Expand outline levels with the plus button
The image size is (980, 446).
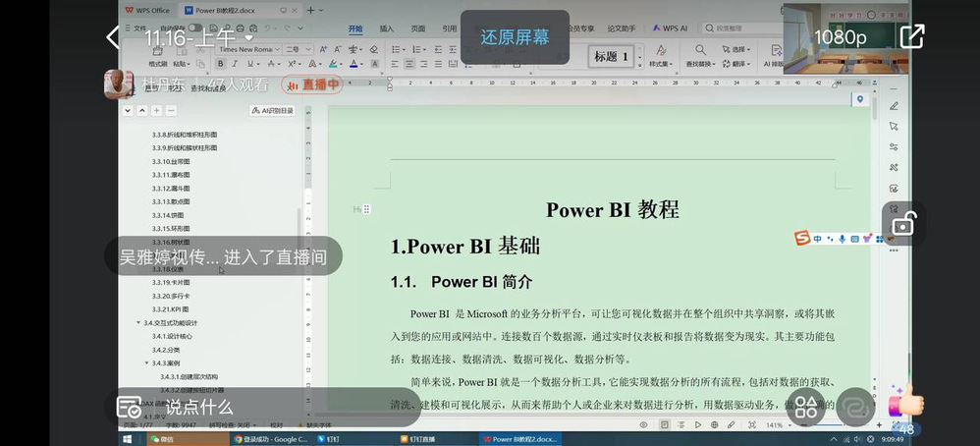pyautogui.click(x=156, y=111)
